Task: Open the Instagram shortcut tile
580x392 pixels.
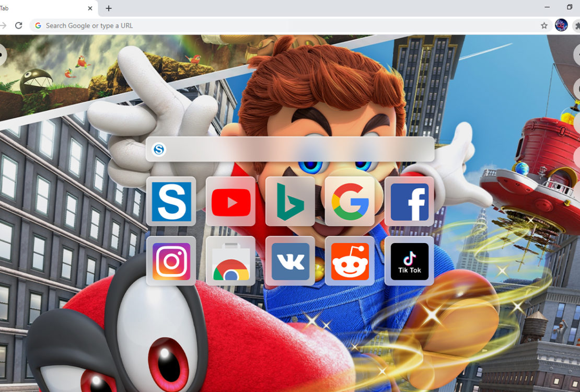Action: coord(171,261)
